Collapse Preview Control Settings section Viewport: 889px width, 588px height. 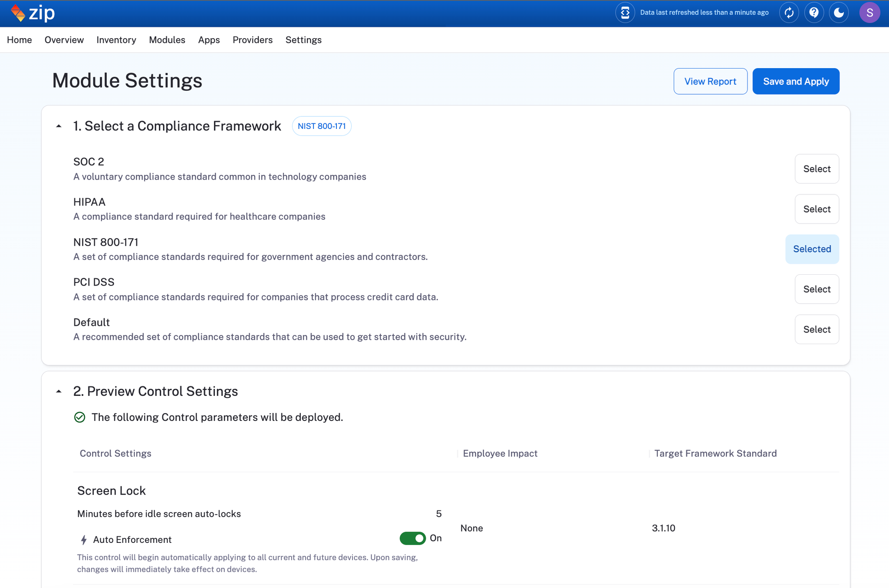pos(59,391)
